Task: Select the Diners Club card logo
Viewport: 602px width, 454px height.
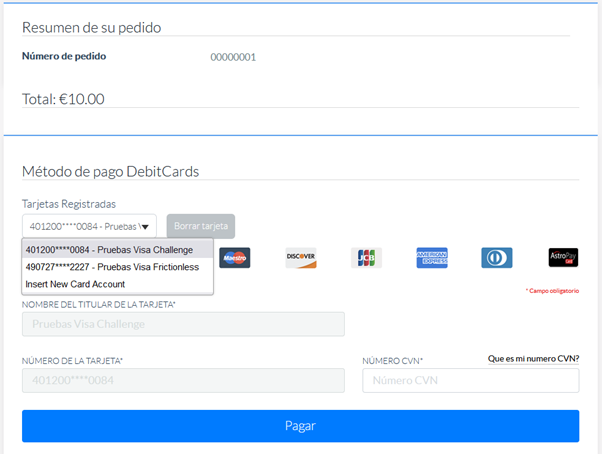Action: [497, 258]
